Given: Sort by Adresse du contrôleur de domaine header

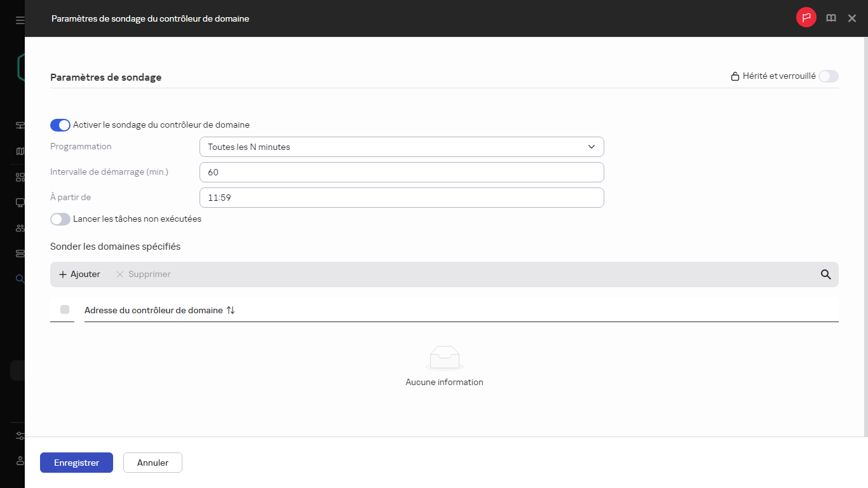Looking at the screenshot, I should coord(153,310).
